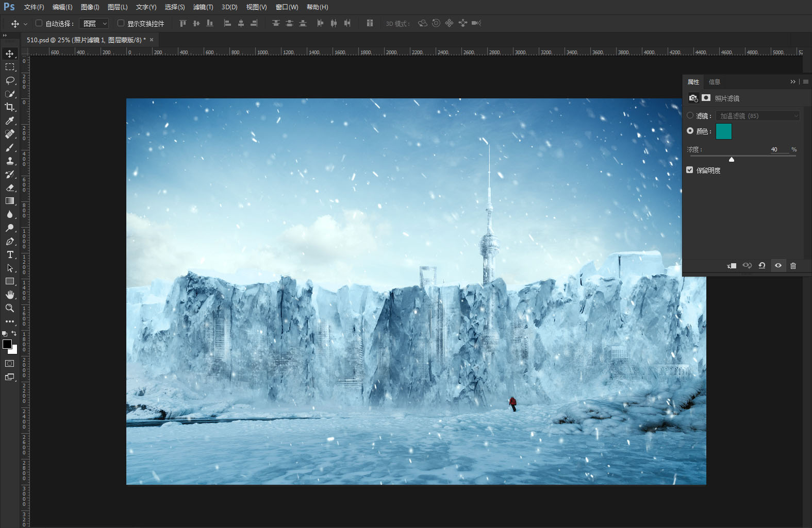Select the Gradient tool

(x=10, y=201)
